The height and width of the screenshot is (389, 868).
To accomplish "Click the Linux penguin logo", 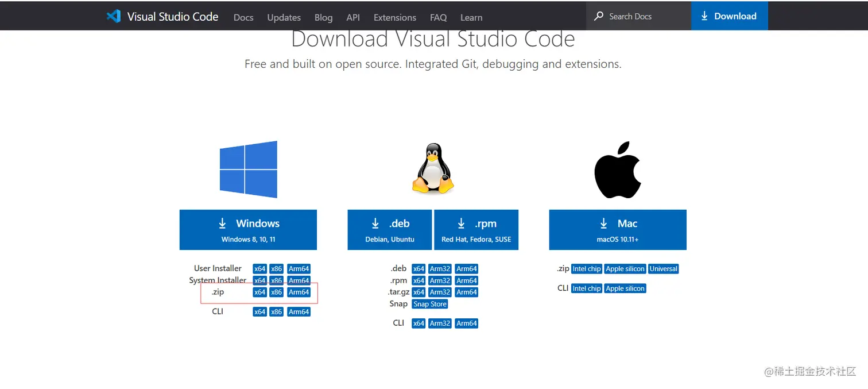I will pyautogui.click(x=433, y=168).
